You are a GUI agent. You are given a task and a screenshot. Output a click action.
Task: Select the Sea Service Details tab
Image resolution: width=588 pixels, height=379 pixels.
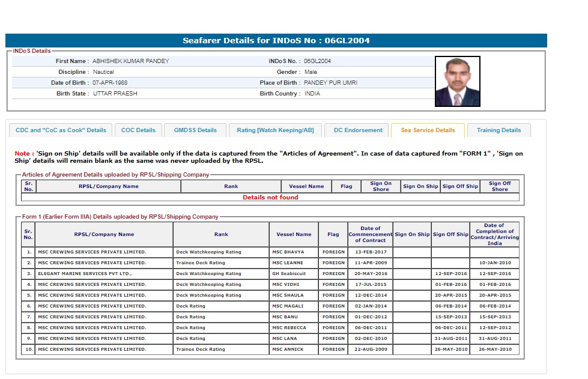[x=428, y=130]
